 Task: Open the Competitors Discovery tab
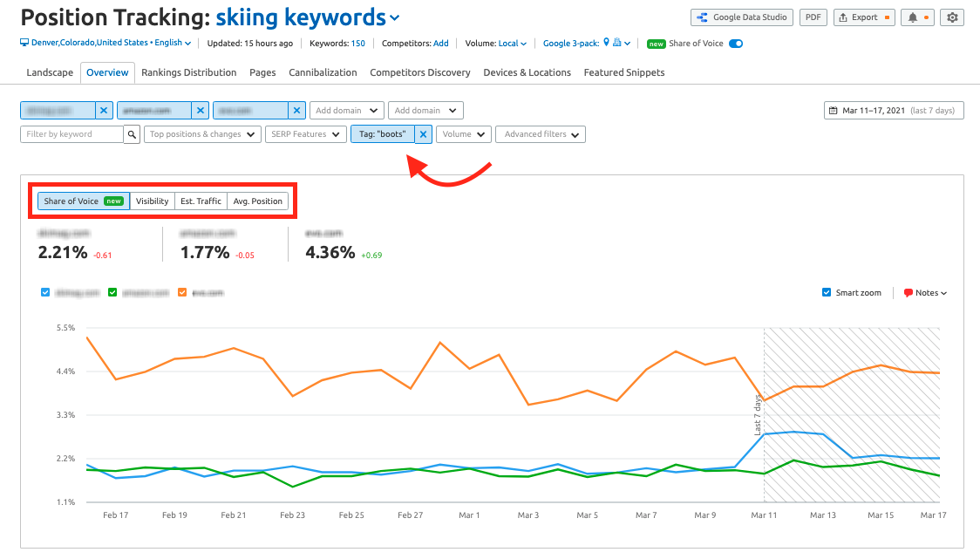pos(419,72)
